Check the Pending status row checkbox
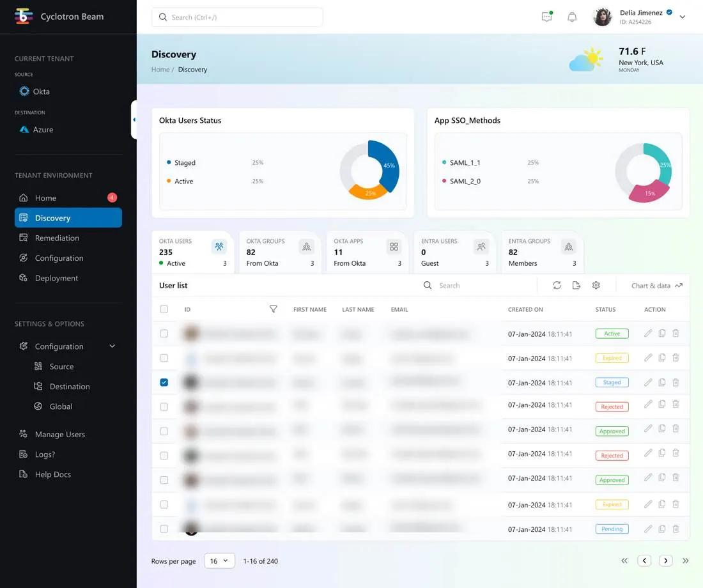Image resolution: width=703 pixels, height=588 pixels. 164,529
